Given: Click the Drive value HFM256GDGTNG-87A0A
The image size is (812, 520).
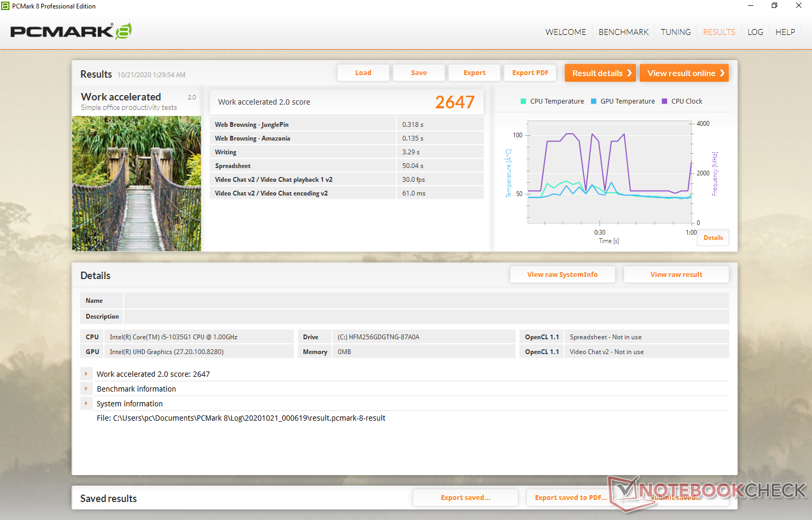Looking at the screenshot, I should tap(379, 337).
